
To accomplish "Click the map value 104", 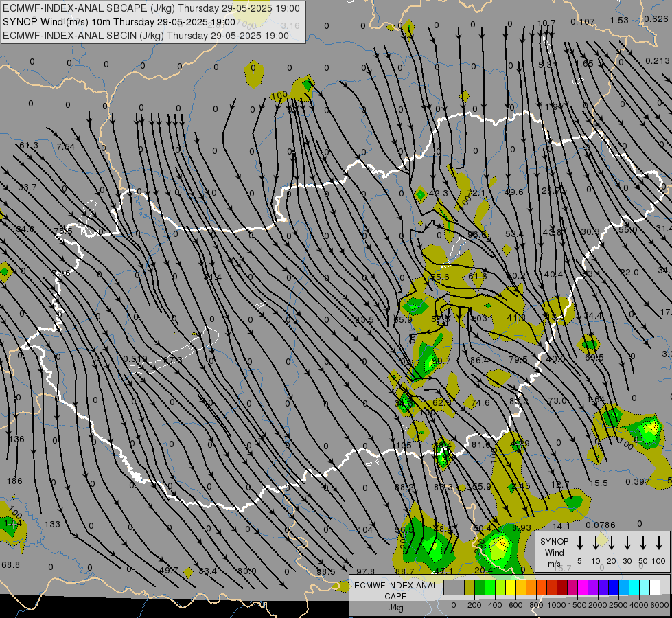I will coord(364,529).
